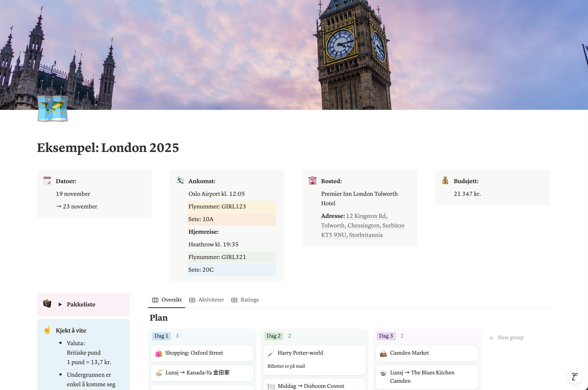This screenshot has height=390, width=588.
Task: Open the Kingston Rd address link
Action: (x=367, y=216)
